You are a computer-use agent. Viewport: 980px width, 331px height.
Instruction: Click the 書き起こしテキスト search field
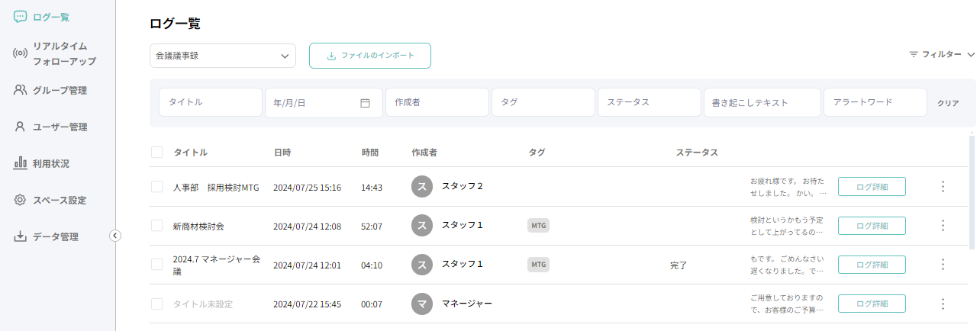pos(762,102)
